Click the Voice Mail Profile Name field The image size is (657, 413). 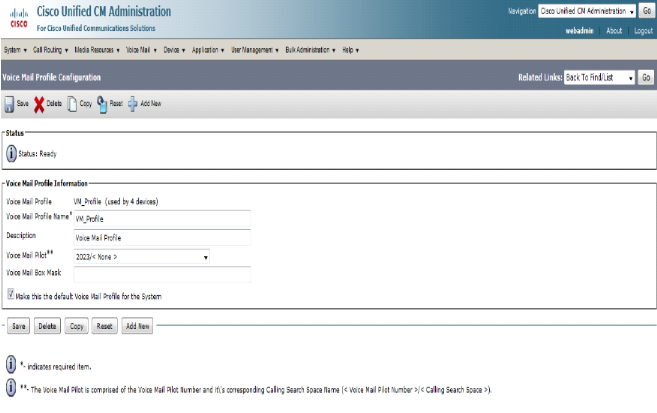click(163, 218)
